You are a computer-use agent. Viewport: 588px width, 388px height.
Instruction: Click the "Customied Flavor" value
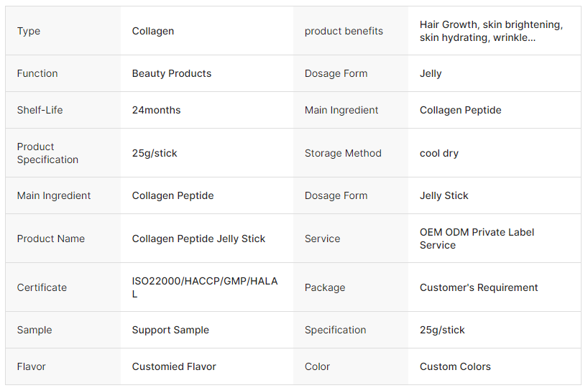coord(174,366)
